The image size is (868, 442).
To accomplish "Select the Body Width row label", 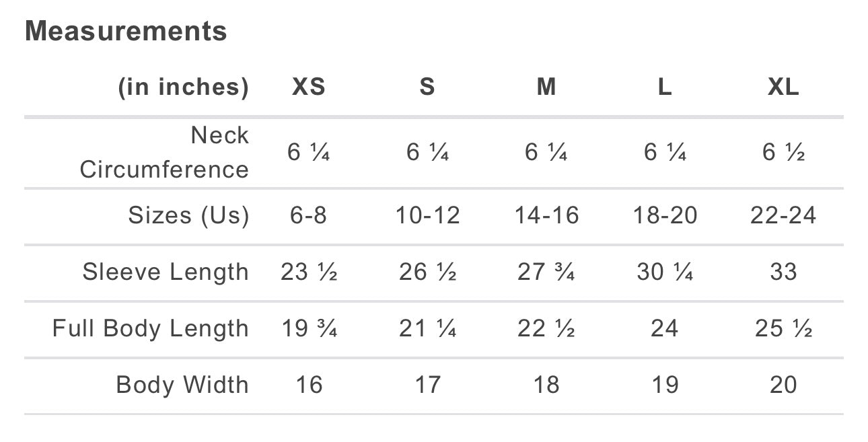I will coord(182,385).
